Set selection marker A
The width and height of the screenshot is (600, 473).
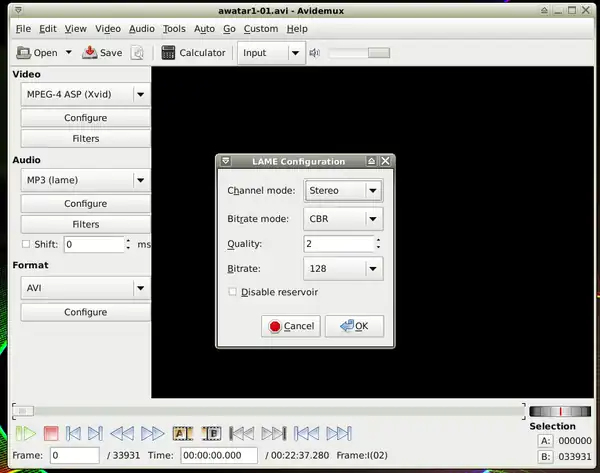coord(182,433)
